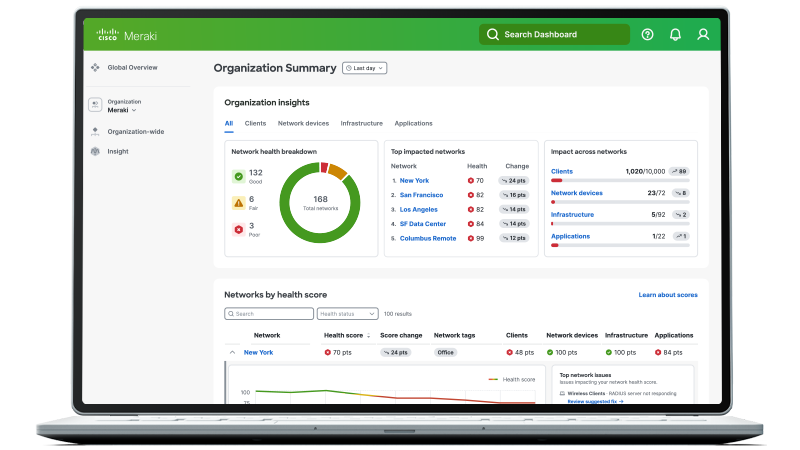Open Infrastructure impact link

(572, 215)
